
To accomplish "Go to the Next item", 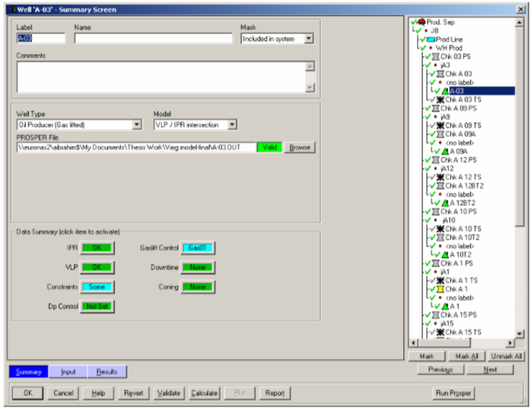I will tap(491, 370).
